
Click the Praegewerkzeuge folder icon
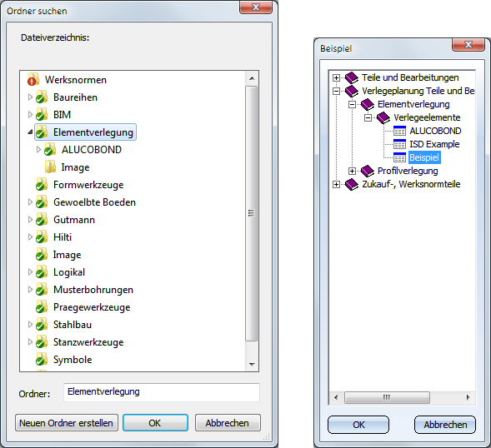click(42, 307)
